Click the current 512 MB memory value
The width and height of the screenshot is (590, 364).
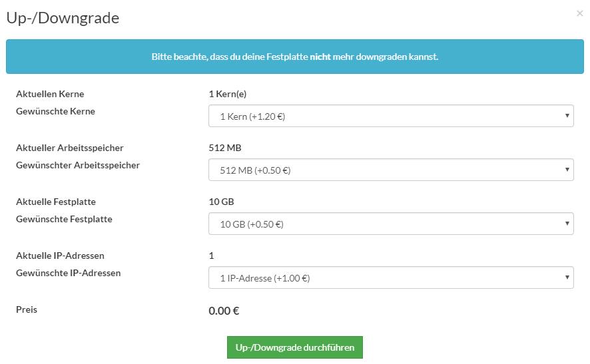pyautogui.click(x=224, y=148)
